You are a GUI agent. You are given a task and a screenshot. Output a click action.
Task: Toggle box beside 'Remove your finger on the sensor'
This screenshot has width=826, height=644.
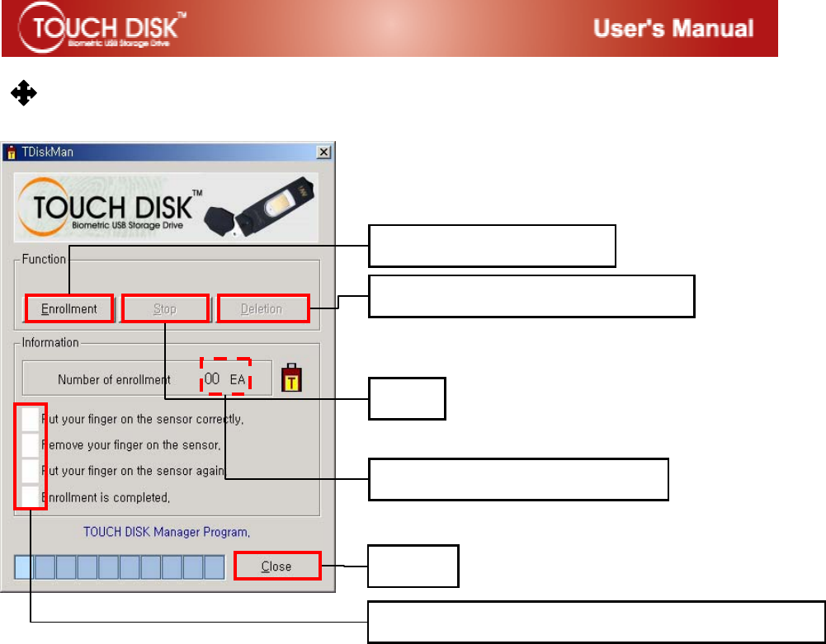point(31,445)
